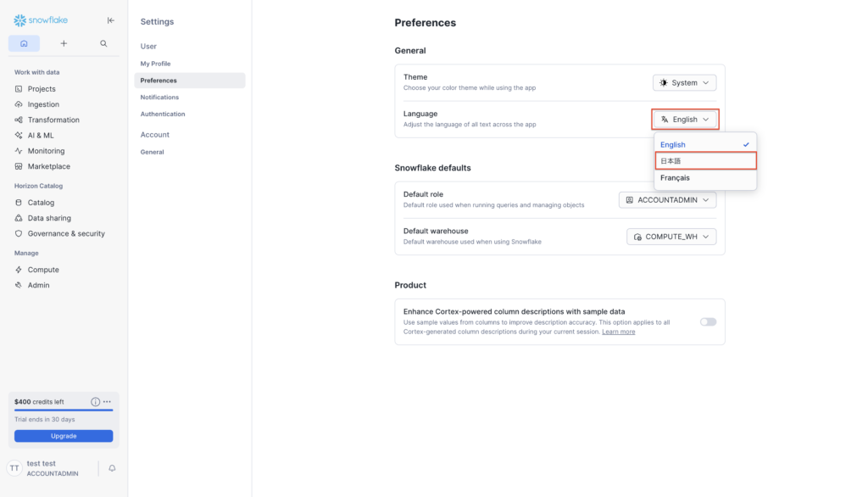Open the search magnifier icon
The height and width of the screenshot is (497, 868).
[103, 43]
